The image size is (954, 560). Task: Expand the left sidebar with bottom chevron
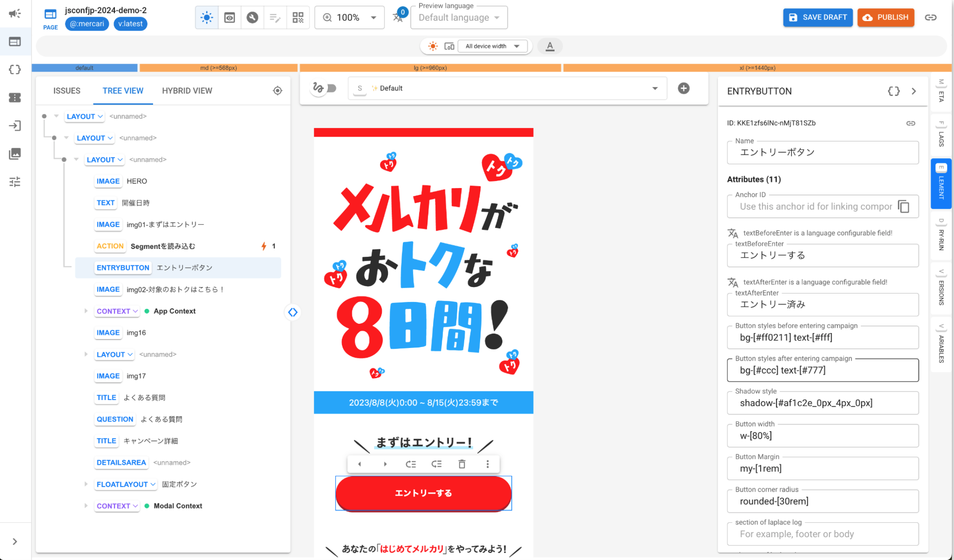(x=15, y=542)
